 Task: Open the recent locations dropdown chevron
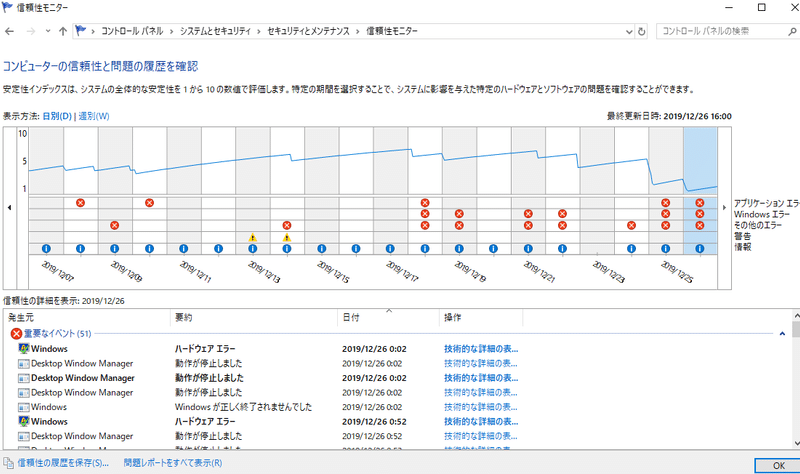point(47,31)
